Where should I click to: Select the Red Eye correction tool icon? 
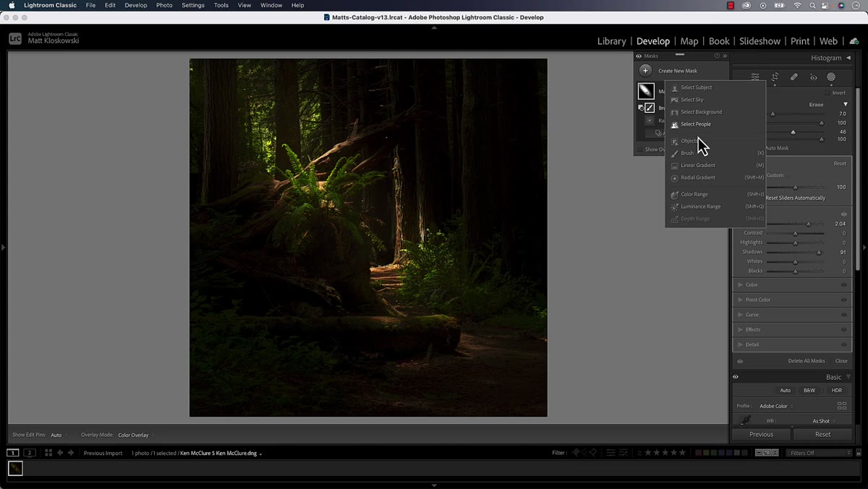pos(813,77)
